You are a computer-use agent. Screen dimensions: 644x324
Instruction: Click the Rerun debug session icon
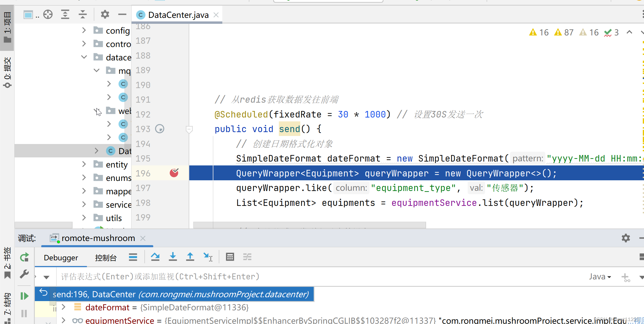[x=24, y=257]
